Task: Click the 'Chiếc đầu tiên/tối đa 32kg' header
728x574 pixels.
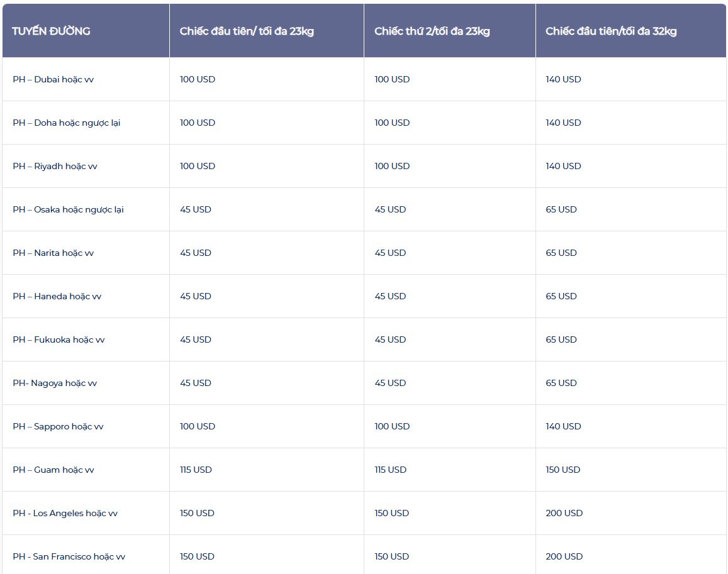Action: [x=611, y=31]
